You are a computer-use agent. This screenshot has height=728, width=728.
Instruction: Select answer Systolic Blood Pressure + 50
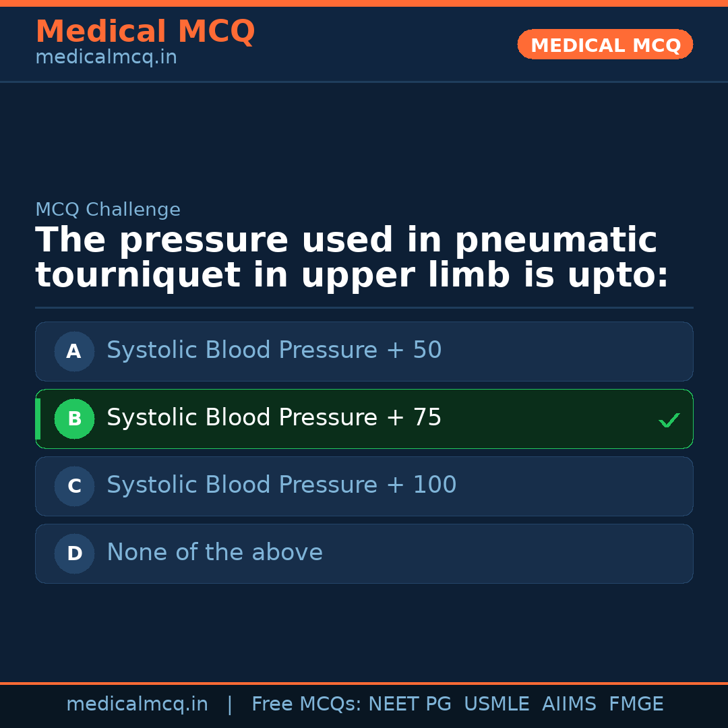tap(274, 351)
